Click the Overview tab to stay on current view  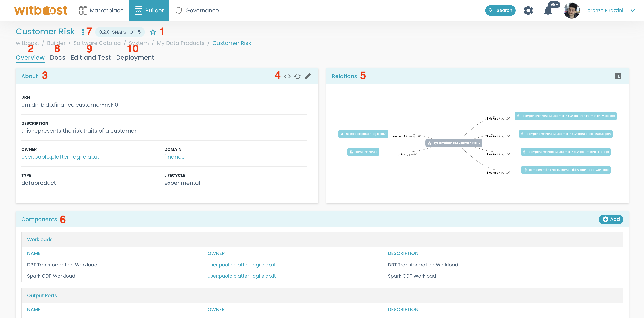[30, 57]
